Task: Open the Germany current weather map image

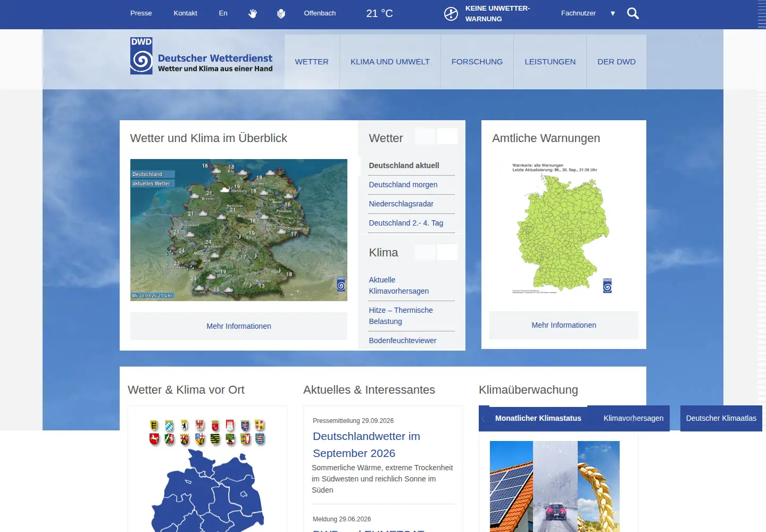Action: (239, 230)
